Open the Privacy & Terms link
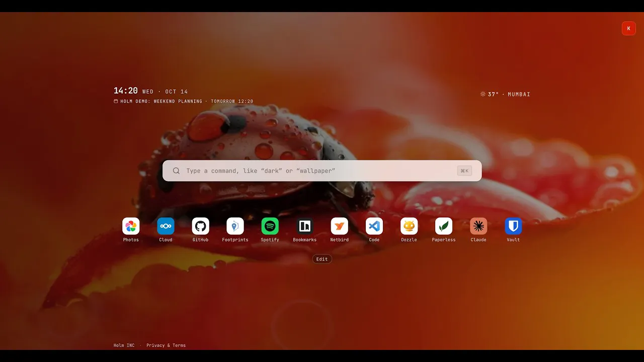The width and height of the screenshot is (644, 362). click(x=166, y=345)
